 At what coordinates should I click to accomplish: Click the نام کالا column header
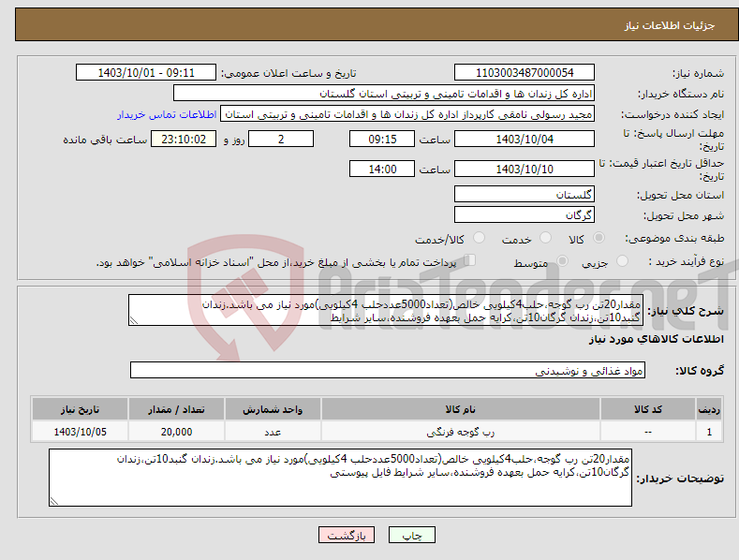click(x=461, y=408)
